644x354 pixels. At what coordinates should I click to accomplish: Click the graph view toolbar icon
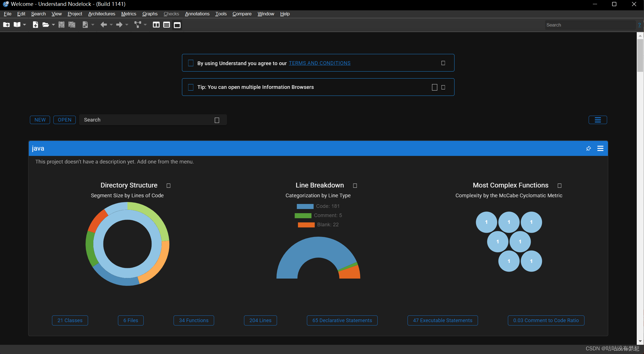click(138, 25)
